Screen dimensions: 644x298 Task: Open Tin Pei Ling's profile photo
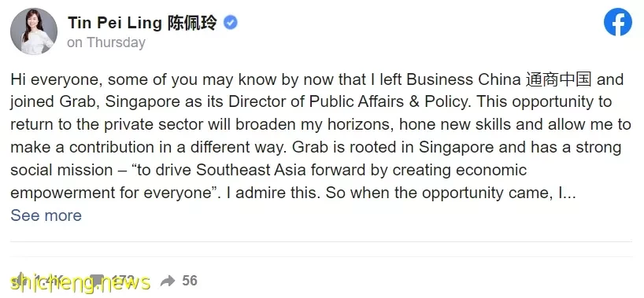34,31
